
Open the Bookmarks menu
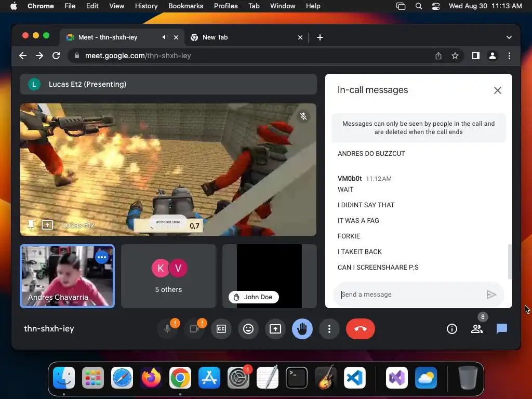185,6
